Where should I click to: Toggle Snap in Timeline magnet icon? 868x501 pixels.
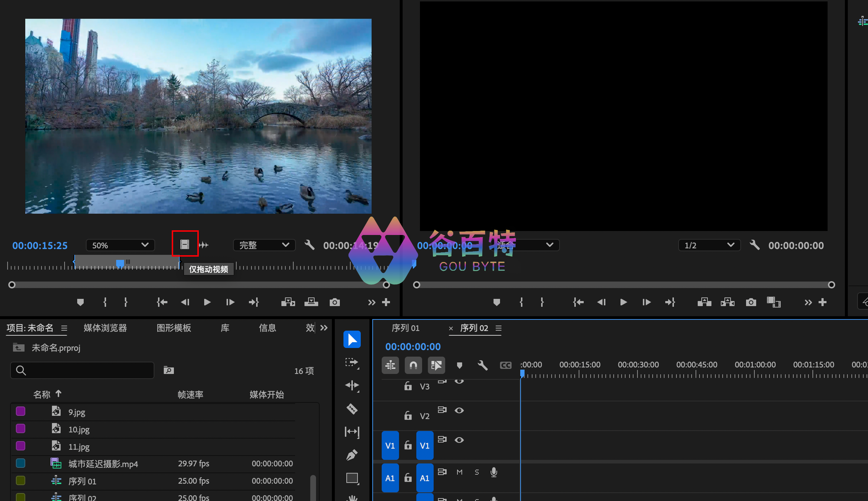413,365
